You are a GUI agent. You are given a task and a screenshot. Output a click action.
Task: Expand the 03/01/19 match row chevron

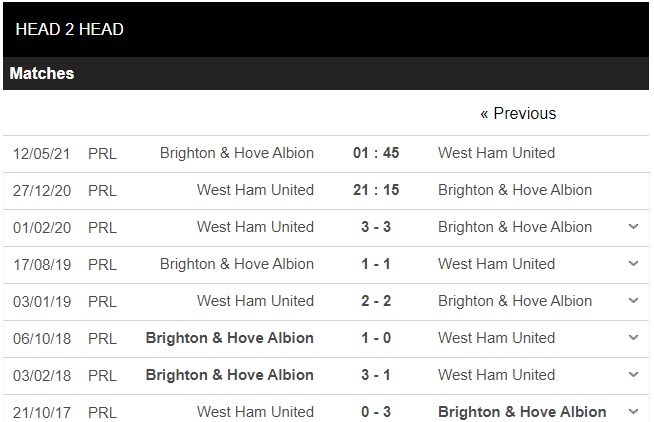[633, 301]
